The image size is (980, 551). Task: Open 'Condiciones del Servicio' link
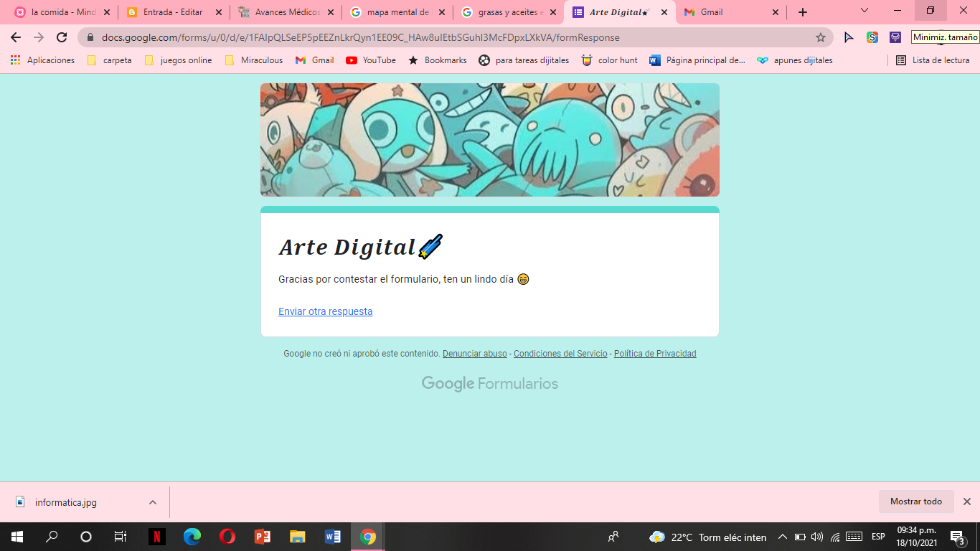tap(560, 354)
